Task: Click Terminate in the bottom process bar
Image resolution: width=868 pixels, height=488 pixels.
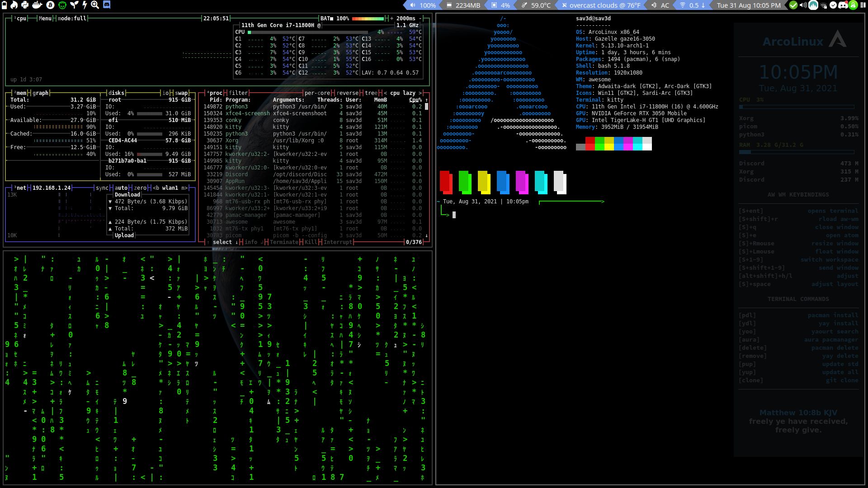Action: tap(284, 242)
